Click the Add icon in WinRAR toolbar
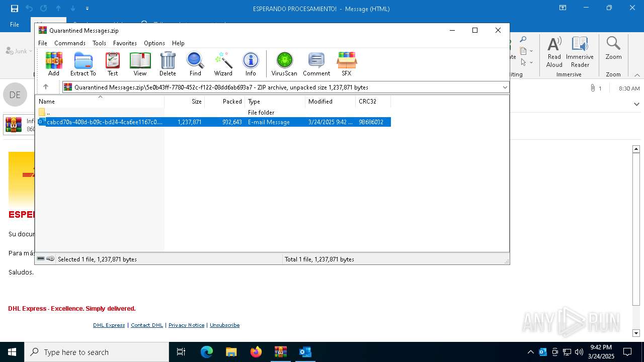The width and height of the screenshot is (644, 362). (54, 64)
